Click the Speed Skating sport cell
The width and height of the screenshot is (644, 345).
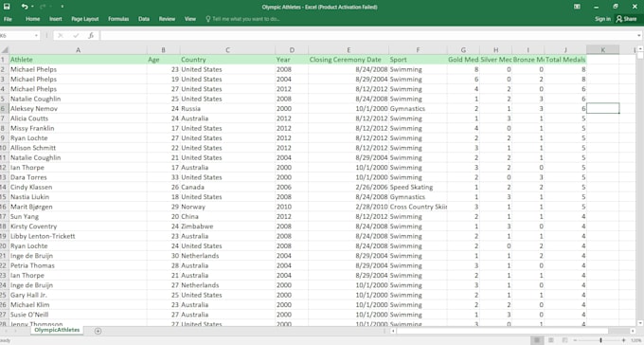pyautogui.click(x=418, y=187)
